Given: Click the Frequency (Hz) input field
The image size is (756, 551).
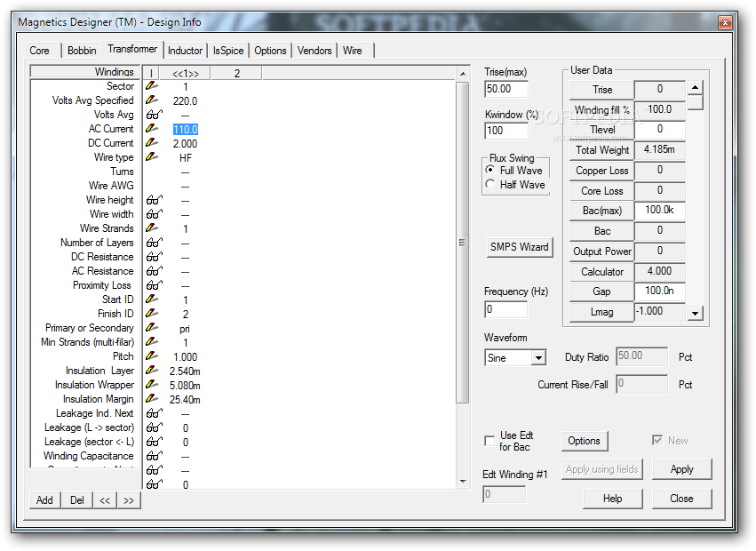Looking at the screenshot, I should tap(505, 309).
